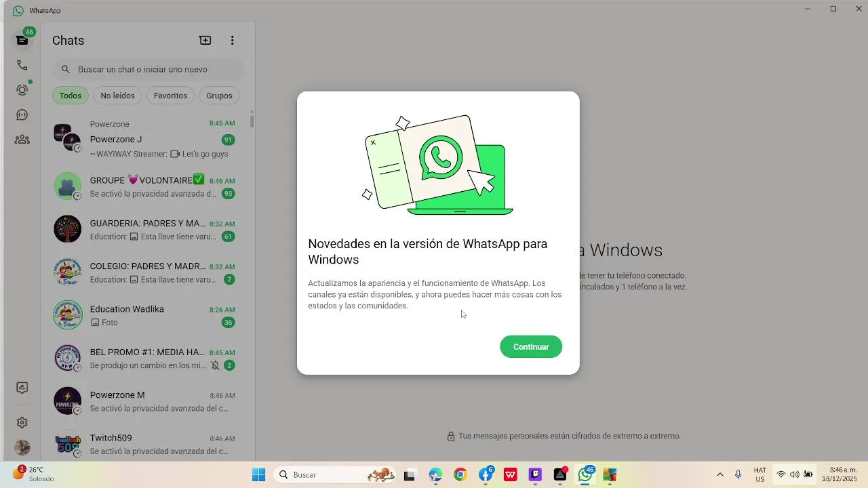Click the microphone tray icon

738,474
